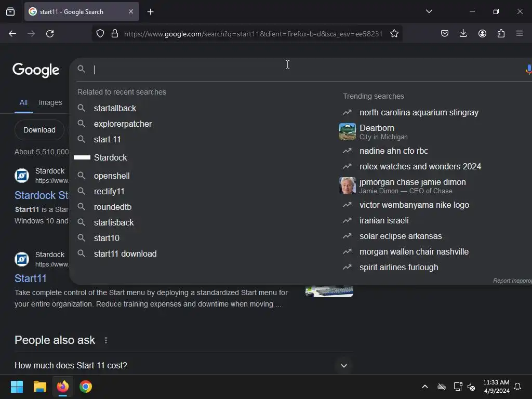Click Stardock favicon of first result
The width and height of the screenshot is (532, 399).
tap(22, 176)
